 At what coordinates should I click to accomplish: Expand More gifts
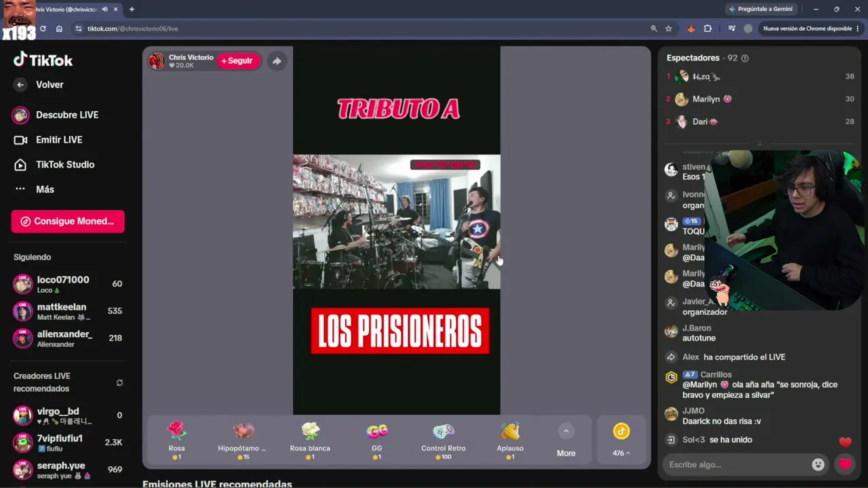566,439
